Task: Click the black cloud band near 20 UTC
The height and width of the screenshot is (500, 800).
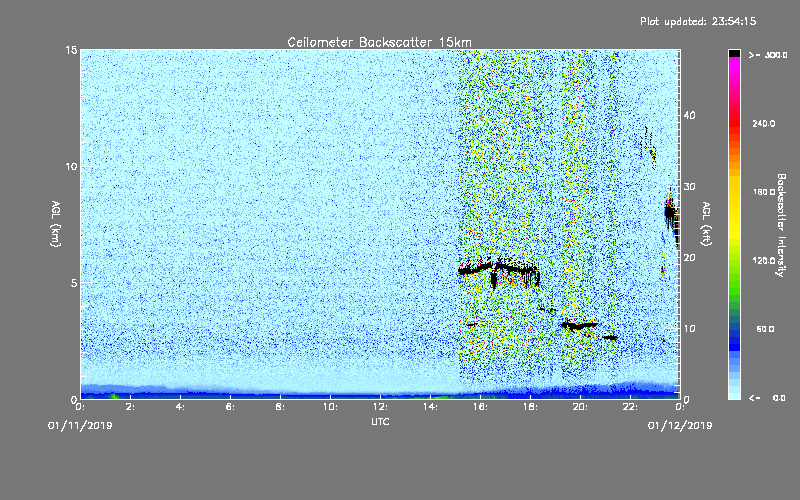Action: pyautogui.click(x=579, y=324)
